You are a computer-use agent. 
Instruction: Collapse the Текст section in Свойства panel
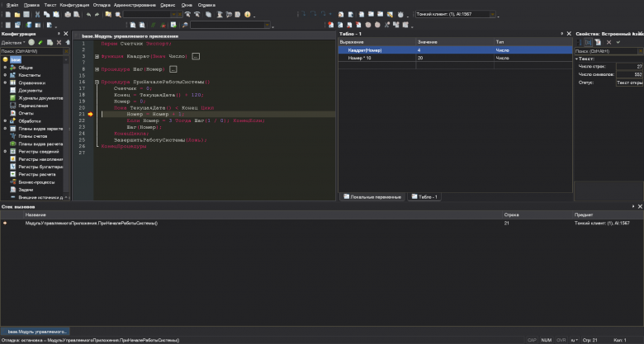[x=576, y=59]
